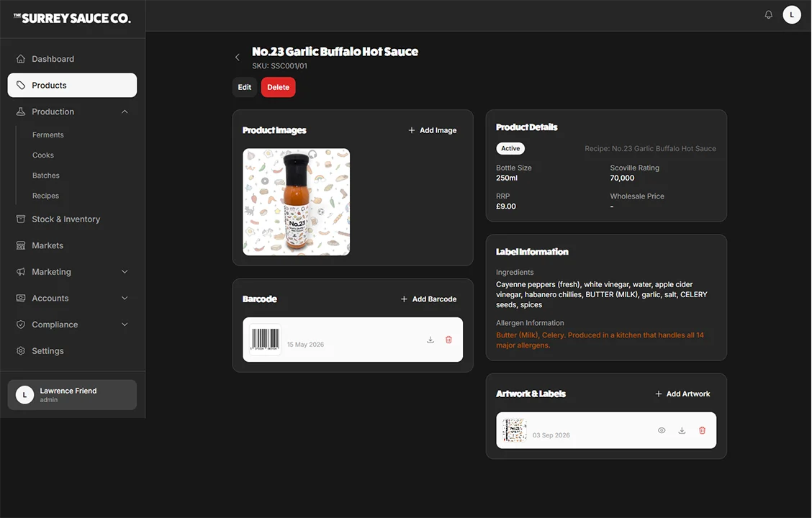Screen dimensions: 812x518
Task: Open recipe link No.23 Garlic Buffalo Hot Sauce
Action: (x=651, y=148)
